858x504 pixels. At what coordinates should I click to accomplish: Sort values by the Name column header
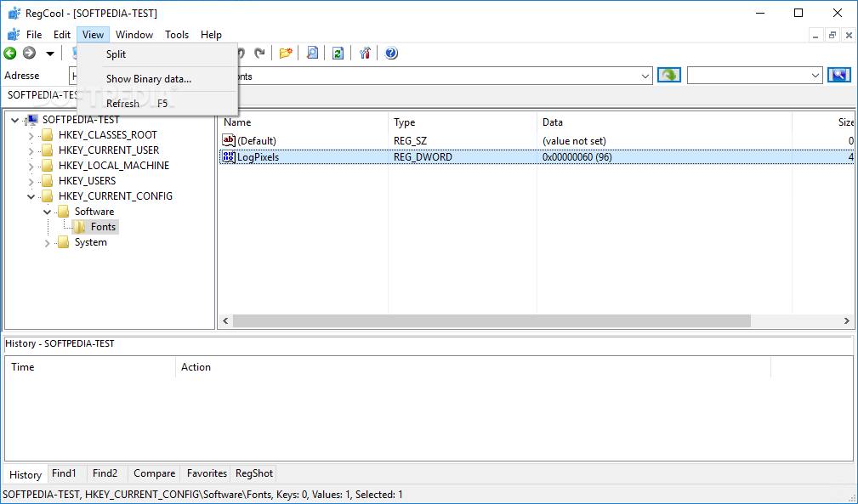(303, 122)
